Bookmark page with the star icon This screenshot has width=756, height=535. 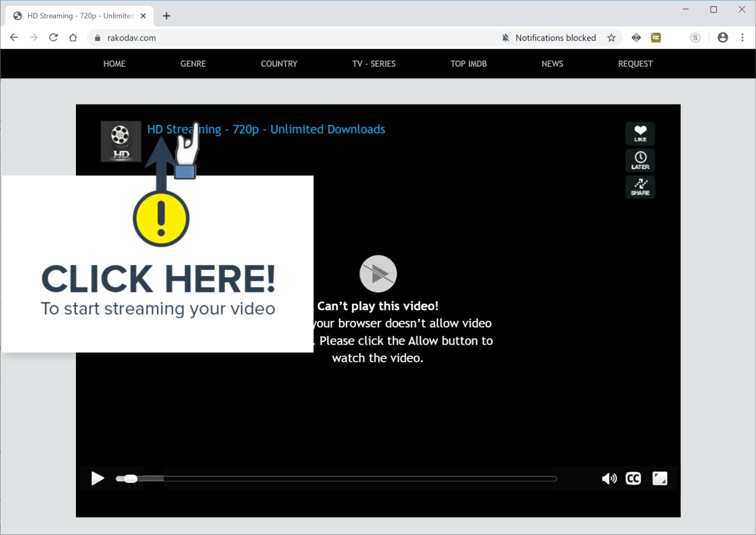[611, 38]
